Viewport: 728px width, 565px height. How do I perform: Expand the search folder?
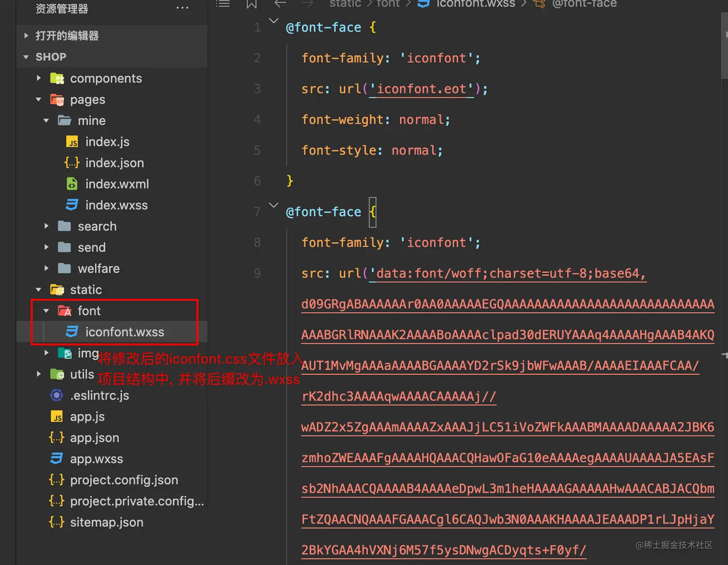point(46,226)
